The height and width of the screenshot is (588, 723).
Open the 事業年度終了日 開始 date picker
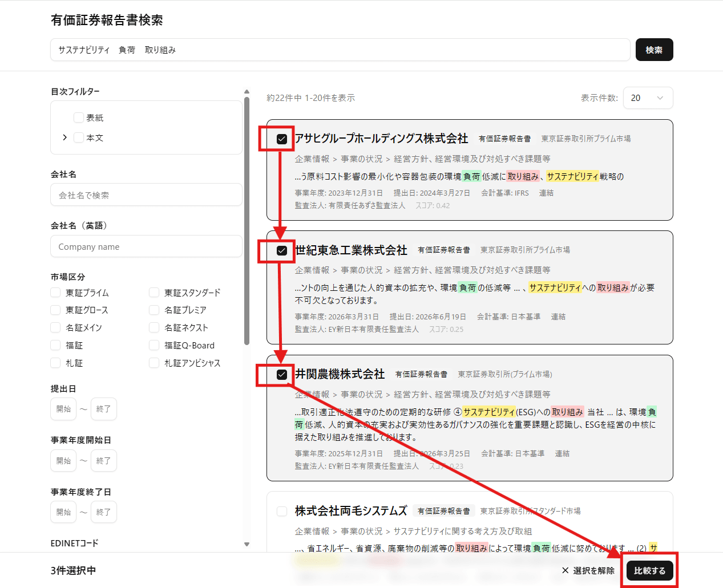[63, 512]
